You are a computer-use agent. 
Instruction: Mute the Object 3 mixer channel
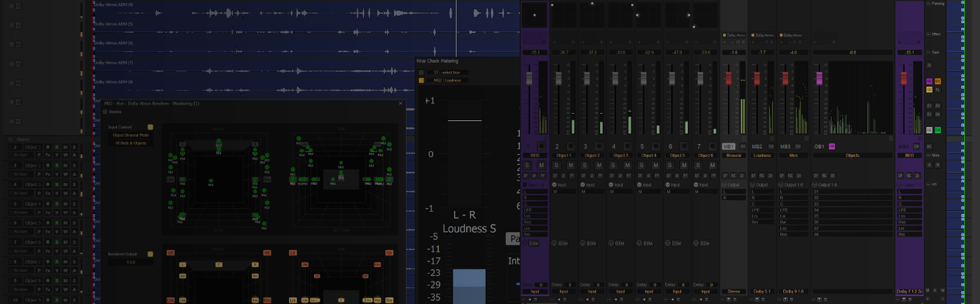(x=627, y=166)
